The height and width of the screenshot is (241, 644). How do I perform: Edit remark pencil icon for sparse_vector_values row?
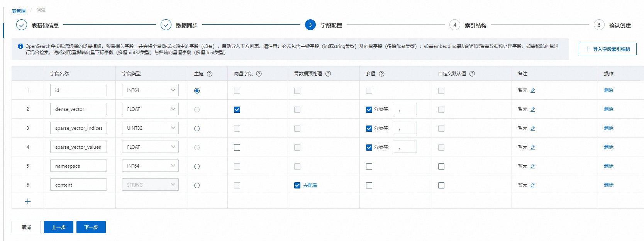(x=533, y=147)
